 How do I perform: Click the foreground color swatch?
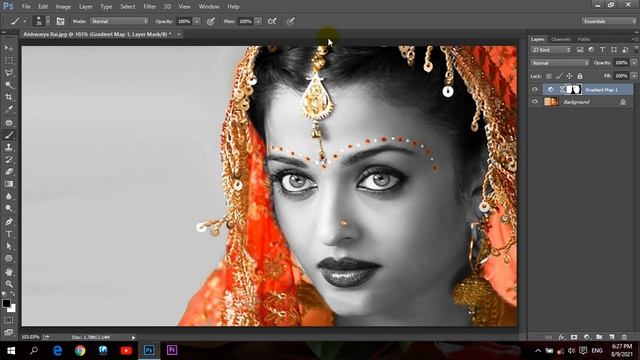coord(6,303)
